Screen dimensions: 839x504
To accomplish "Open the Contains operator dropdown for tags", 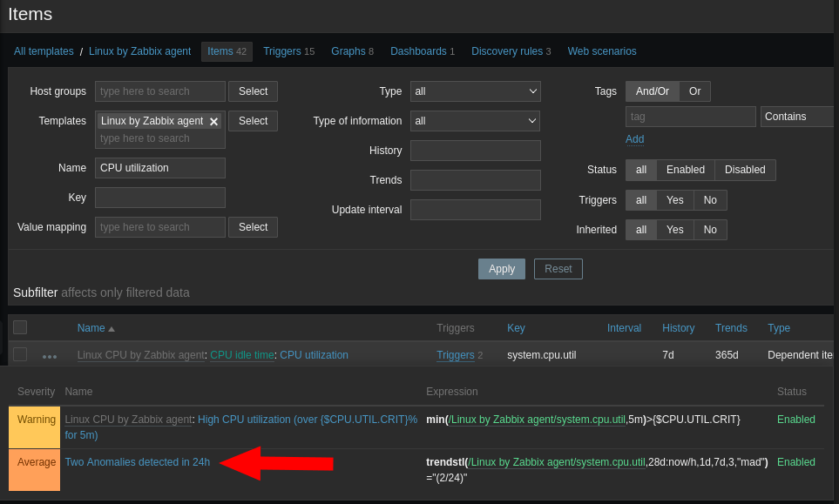I will [x=796, y=116].
